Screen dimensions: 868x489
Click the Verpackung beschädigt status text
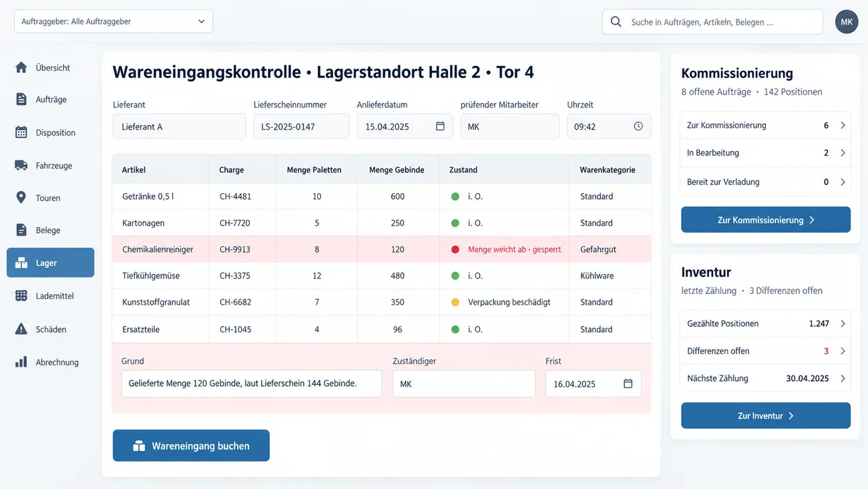click(x=509, y=302)
